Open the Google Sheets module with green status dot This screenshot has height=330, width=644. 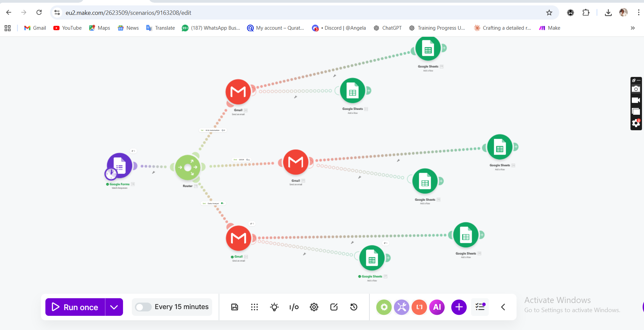click(x=372, y=258)
